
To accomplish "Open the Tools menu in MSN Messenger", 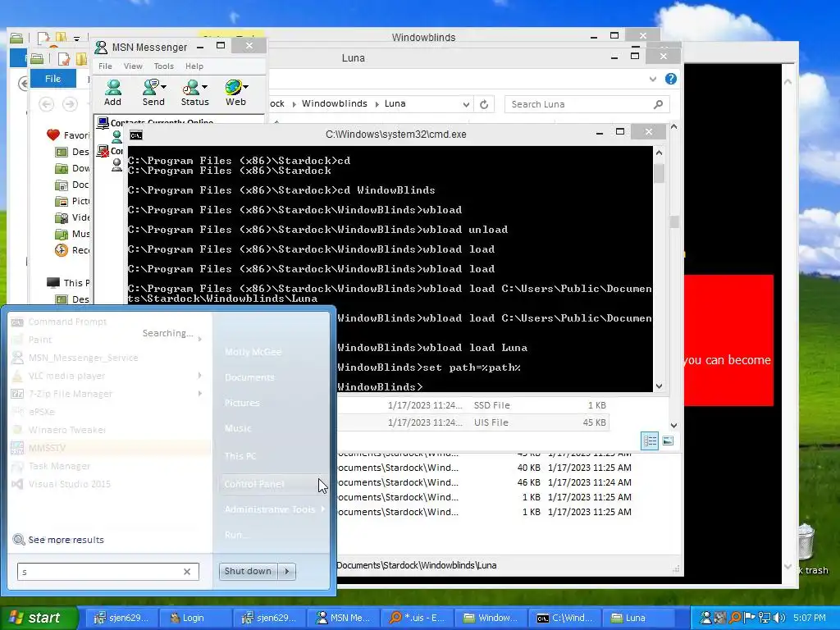I will (163, 66).
